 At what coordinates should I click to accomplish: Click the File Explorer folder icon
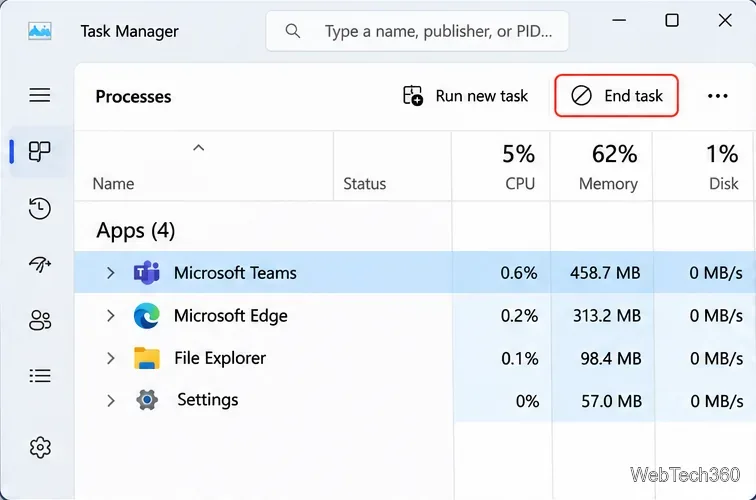pos(147,358)
